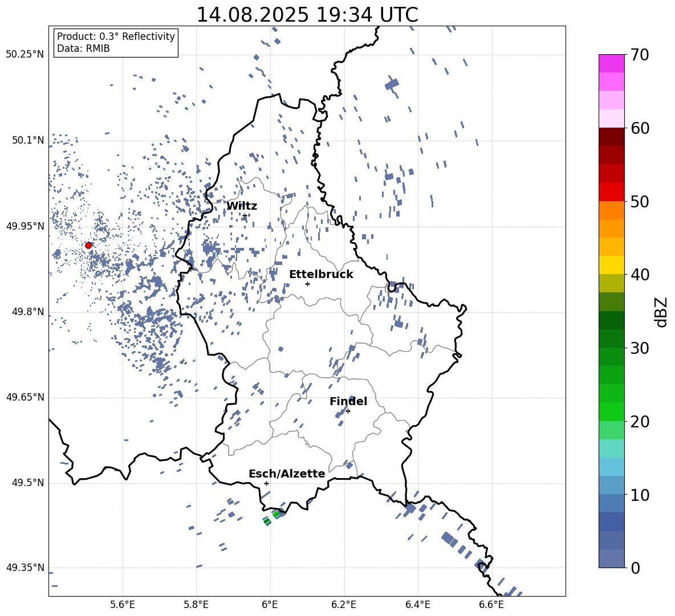The image size is (675, 616).
Task: Click the 5.8°E longitude tick label
Action: click(196, 605)
